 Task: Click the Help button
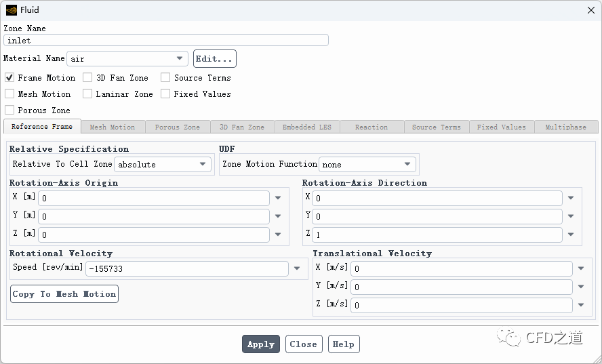pos(344,344)
